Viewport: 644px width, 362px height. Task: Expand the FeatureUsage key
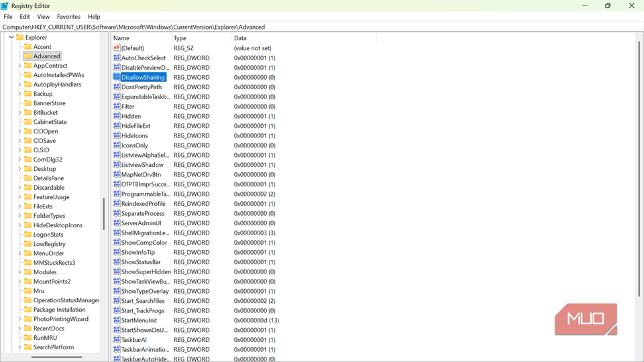coord(19,197)
